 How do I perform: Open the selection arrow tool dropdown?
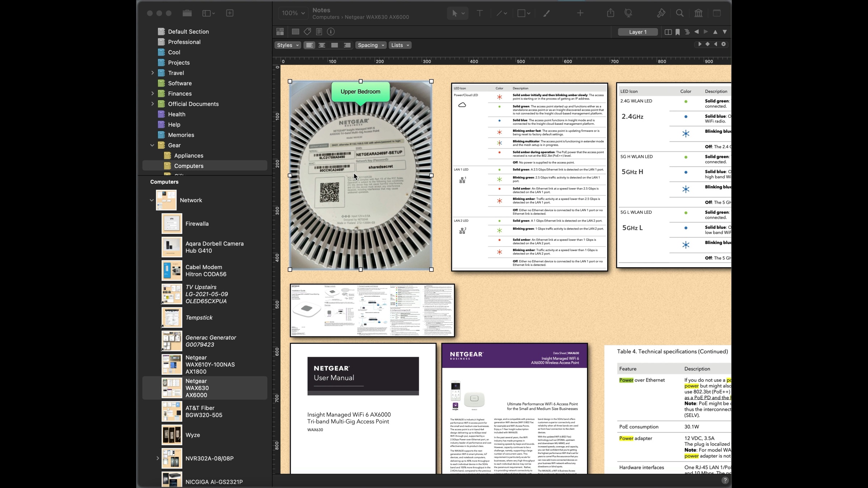coord(458,13)
